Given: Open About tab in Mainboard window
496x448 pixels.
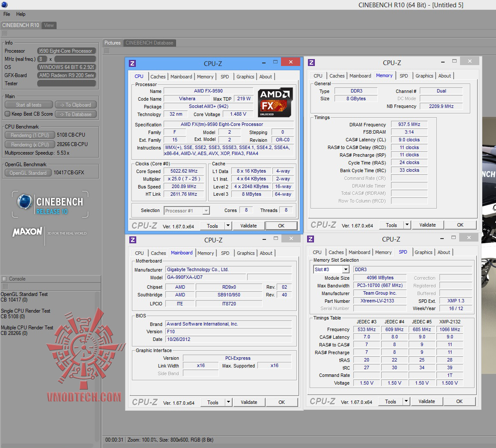Looking at the screenshot, I should (266, 253).
